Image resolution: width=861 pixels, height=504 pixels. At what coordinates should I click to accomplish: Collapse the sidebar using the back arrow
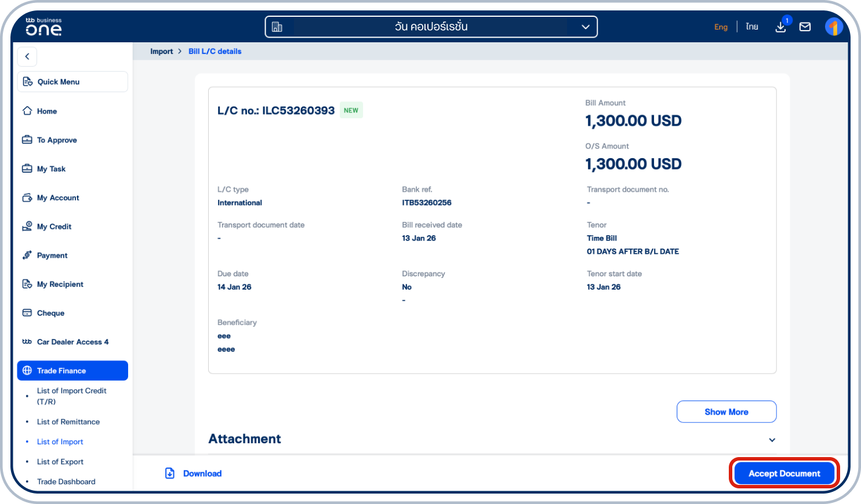(27, 56)
